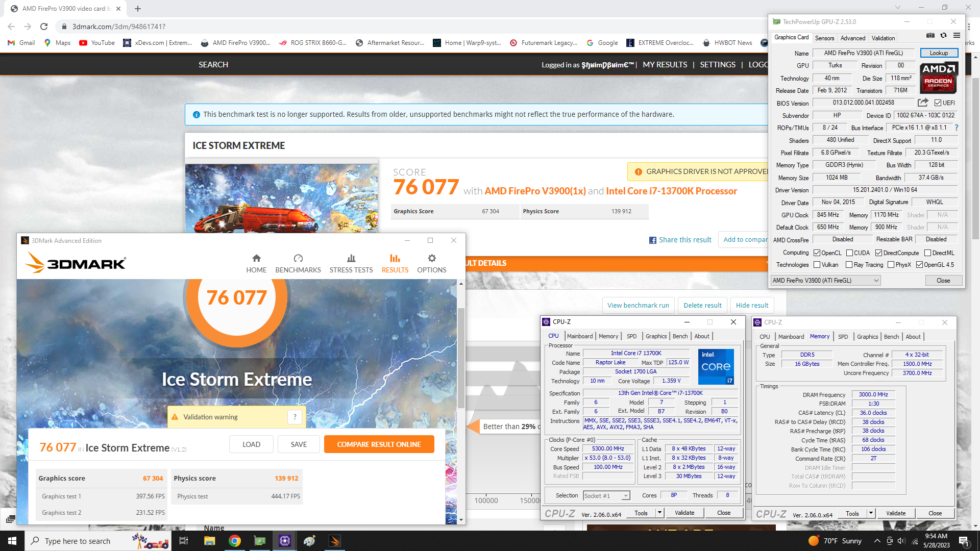Switch to Chrome on taskbar

pyautogui.click(x=234, y=541)
